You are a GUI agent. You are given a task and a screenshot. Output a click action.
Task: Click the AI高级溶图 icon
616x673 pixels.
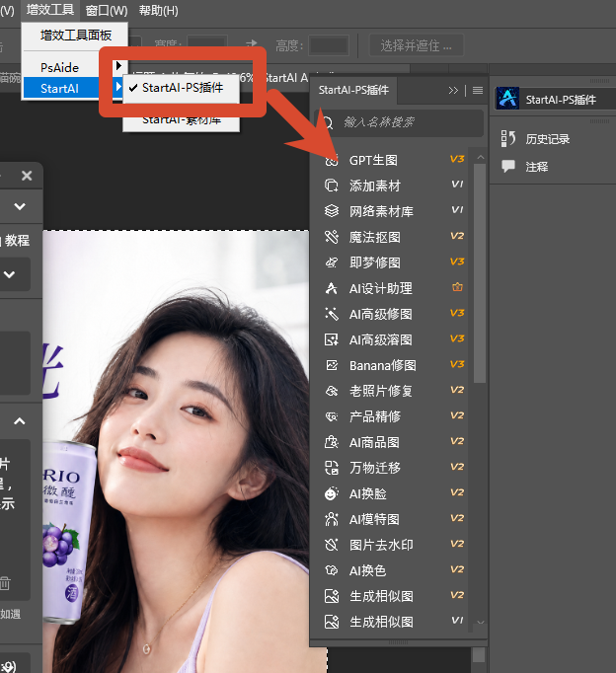click(x=332, y=339)
